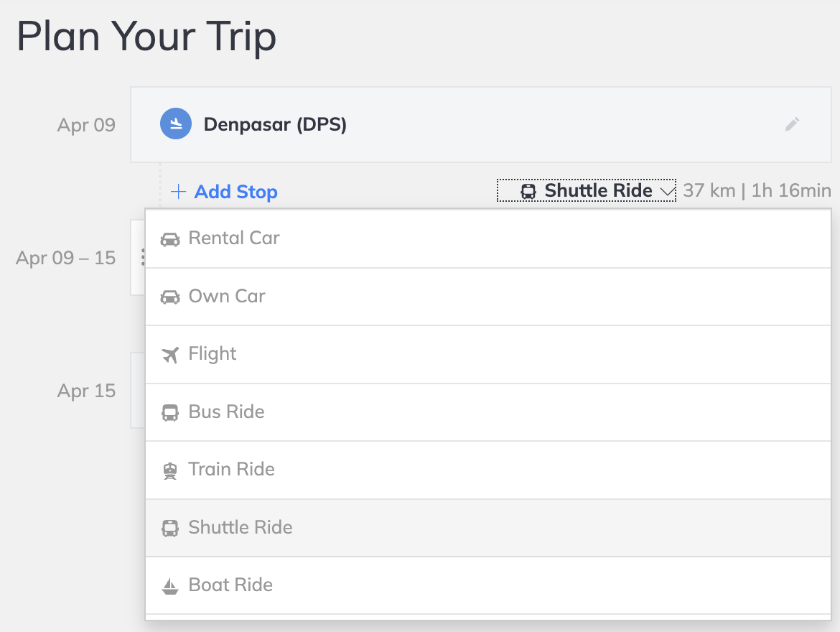This screenshot has width=840, height=632.
Task: Select Bus Ride from the list
Action: [x=488, y=413]
